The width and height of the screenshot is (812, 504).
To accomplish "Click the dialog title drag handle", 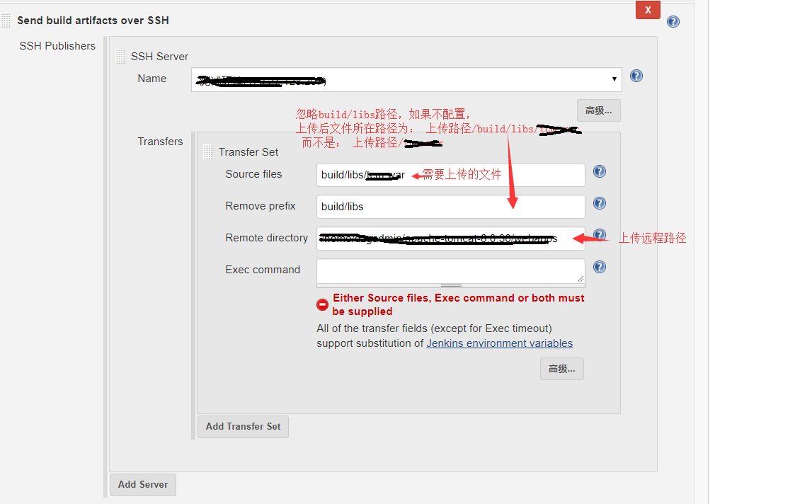I will [x=5, y=20].
